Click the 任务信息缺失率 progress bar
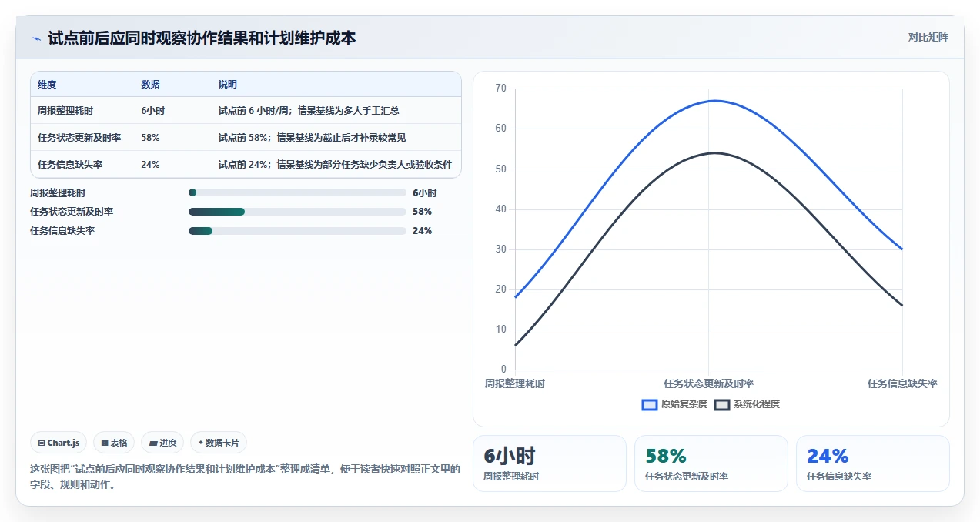This screenshot has width=980, height=522. tap(297, 231)
